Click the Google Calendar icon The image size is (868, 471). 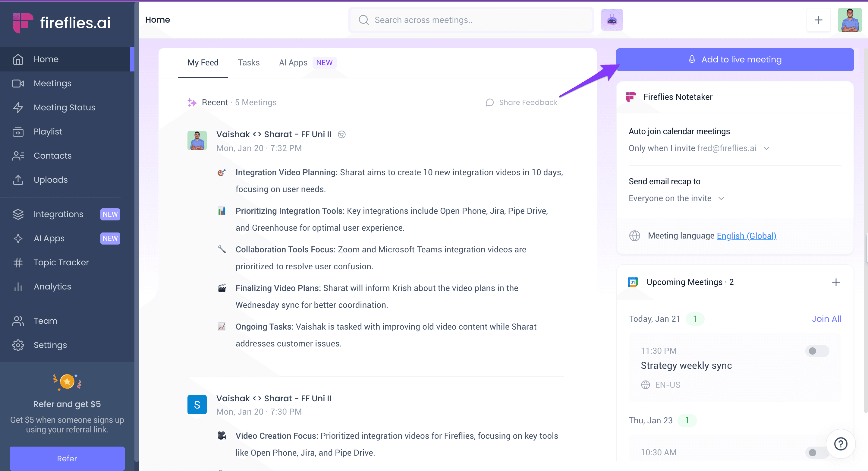[633, 282]
